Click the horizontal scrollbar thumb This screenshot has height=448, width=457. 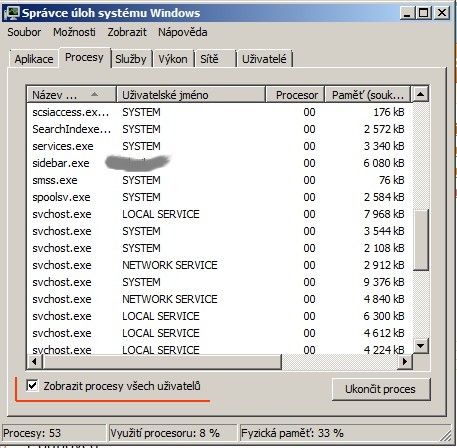pos(162,361)
